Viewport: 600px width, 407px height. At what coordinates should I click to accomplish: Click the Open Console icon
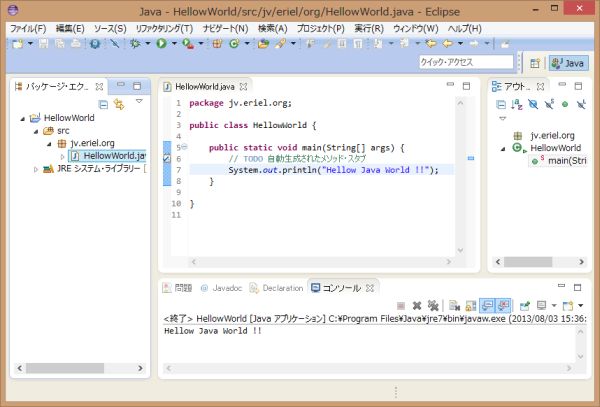[x=567, y=305]
